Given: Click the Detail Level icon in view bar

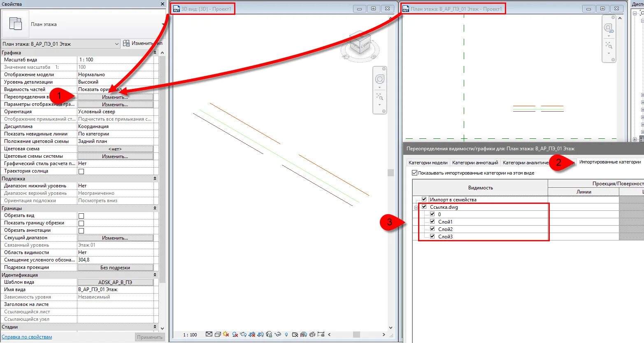Looking at the screenshot, I should (x=209, y=334).
